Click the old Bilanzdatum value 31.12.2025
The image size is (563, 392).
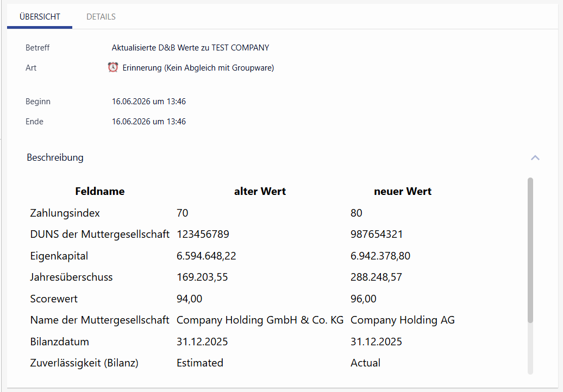pos(202,342)
